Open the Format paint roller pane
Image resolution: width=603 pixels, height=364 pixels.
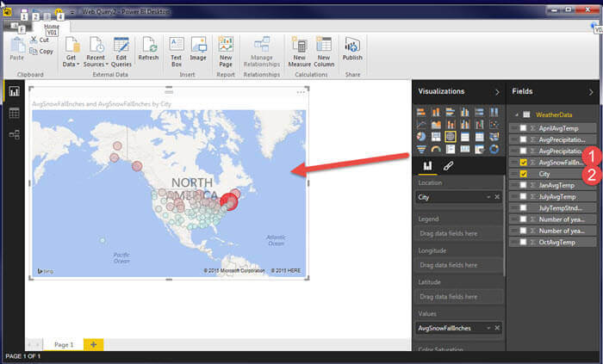pyautogui.click(x=449, y=166)
